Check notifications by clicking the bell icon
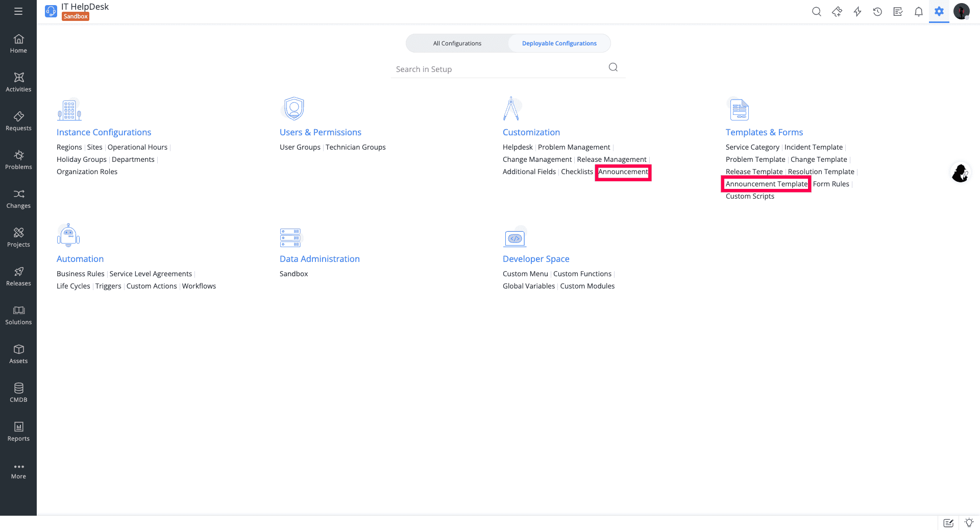Screen dimensions: 980x530 tap(918, 11)
